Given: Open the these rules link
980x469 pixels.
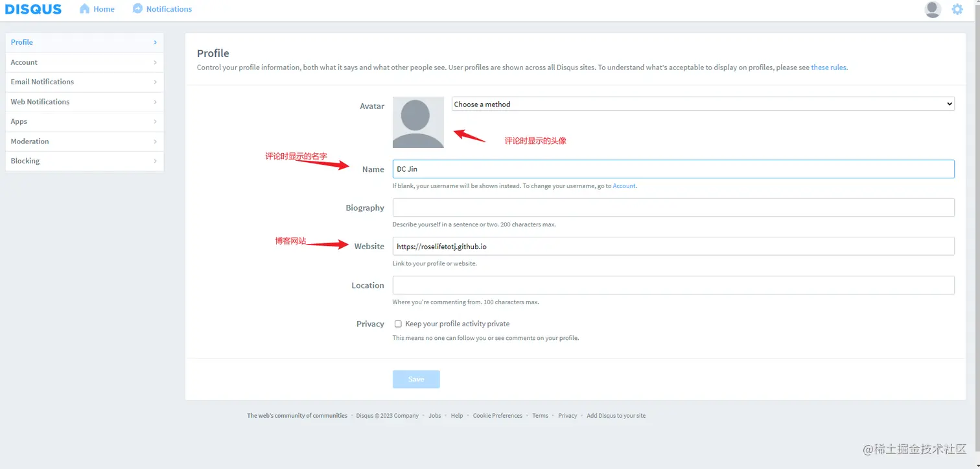Looking at the screenshot, I should tap(828, 66).
